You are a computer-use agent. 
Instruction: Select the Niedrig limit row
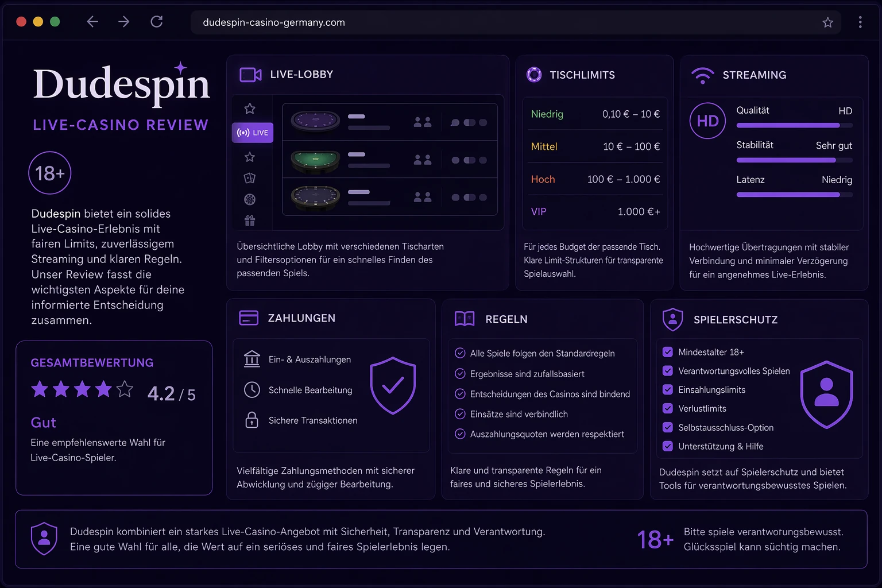(595, 114)
